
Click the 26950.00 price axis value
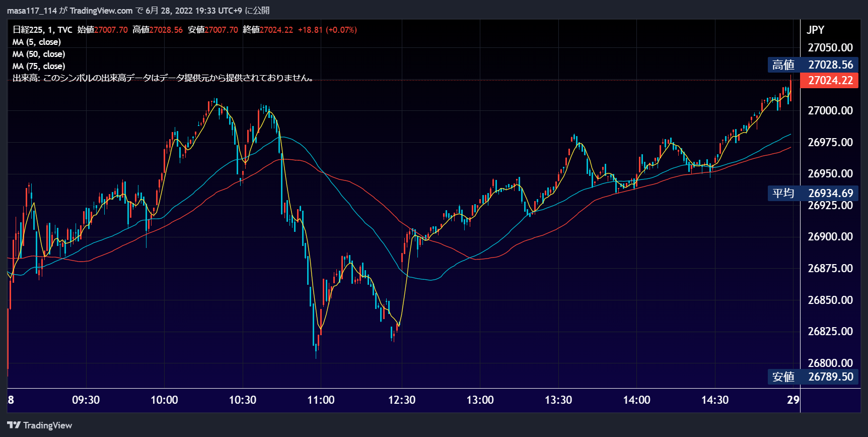(x=830, y=173)
